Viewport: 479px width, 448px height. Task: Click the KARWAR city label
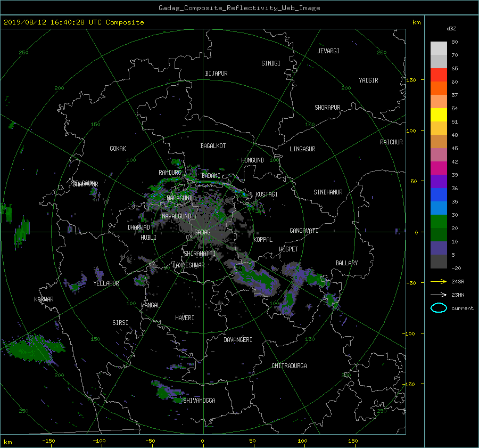(x=44, y=299)
